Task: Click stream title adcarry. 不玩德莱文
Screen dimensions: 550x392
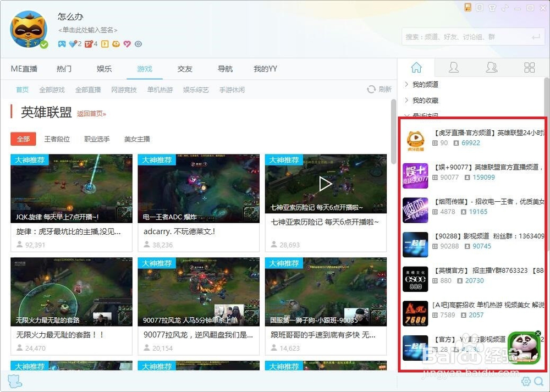Action: click(179, 231)
